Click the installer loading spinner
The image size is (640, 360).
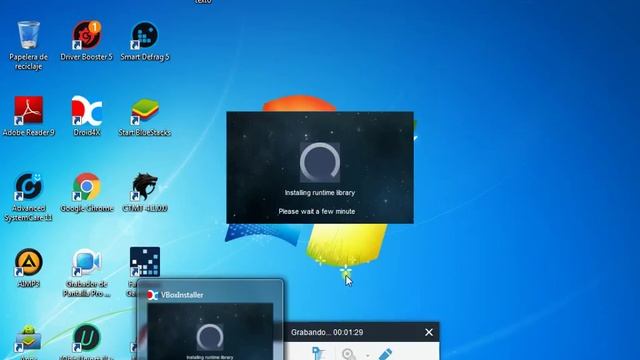click(x=320, y=162)
